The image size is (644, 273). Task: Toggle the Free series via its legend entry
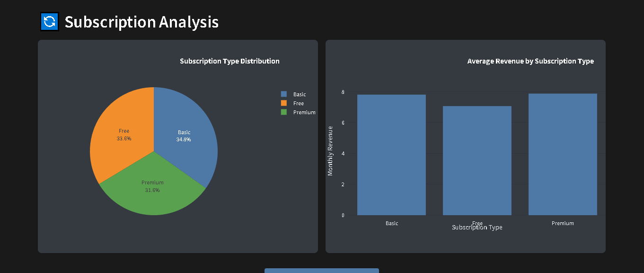[298, 103]
